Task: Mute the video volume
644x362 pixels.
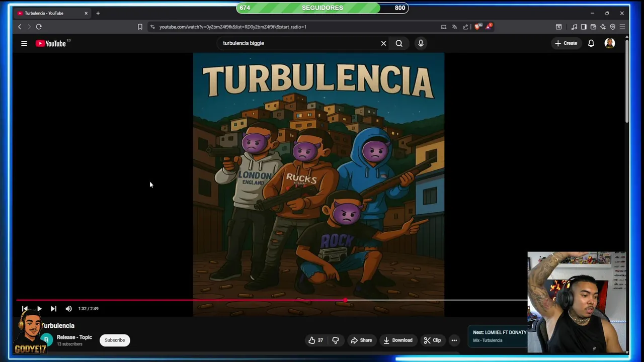Action: 69,309
